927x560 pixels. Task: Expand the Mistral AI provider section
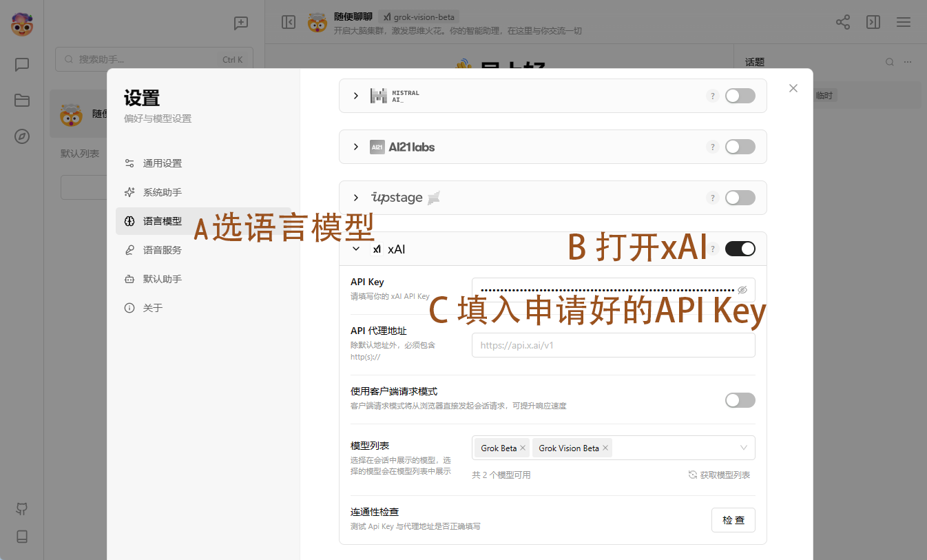(x=356, y=96)
